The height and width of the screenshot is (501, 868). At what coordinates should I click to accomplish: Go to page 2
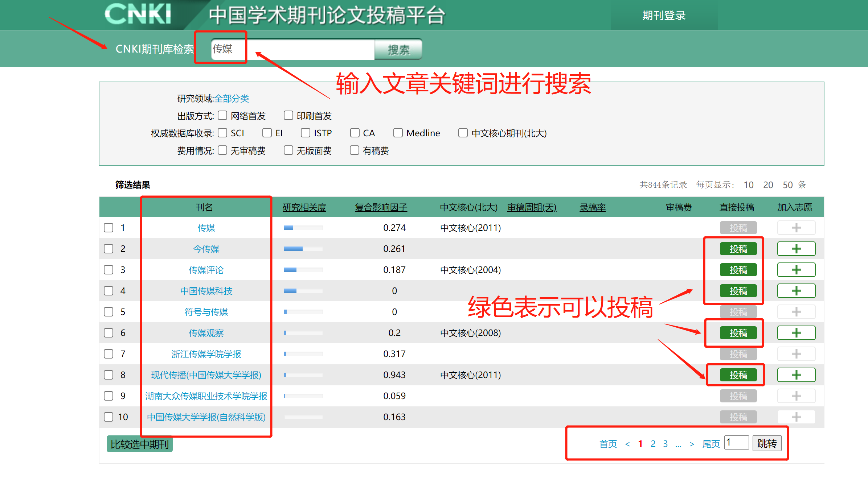[x=653, y=444]
